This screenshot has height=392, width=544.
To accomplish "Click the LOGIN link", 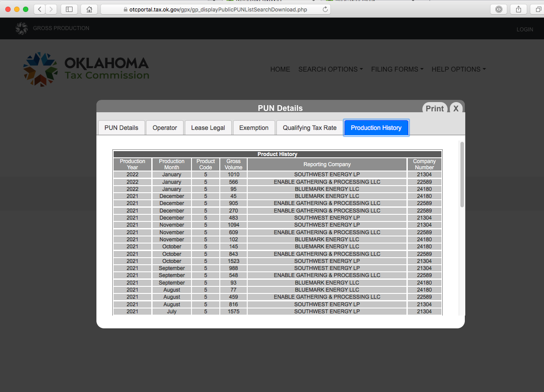I will [525, 30].
